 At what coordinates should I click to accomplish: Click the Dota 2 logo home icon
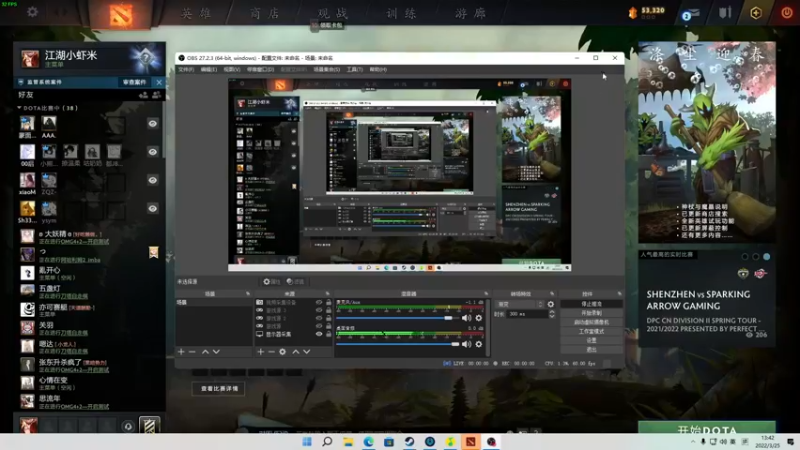tap(121, 14)
